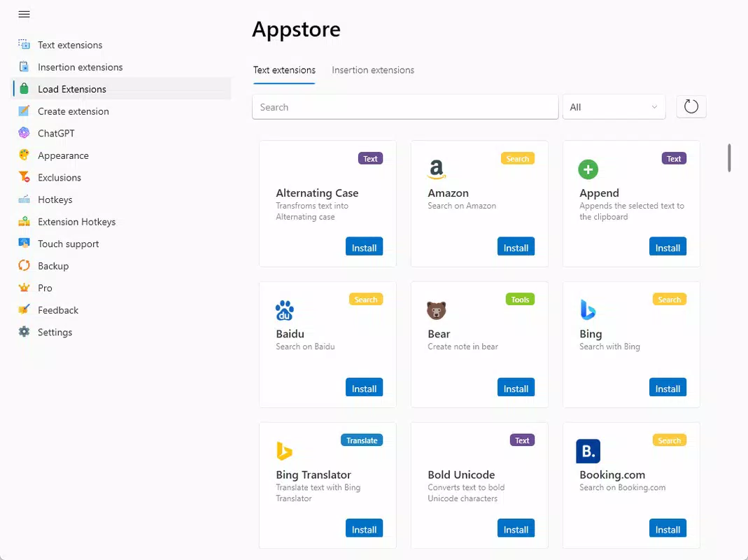Click the Bing Translator logo icon

[284, 451]
